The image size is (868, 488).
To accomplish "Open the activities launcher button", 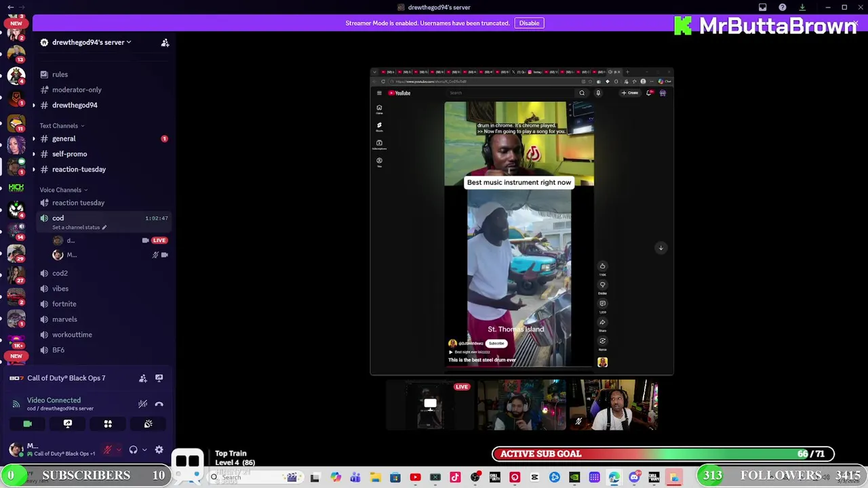I will point(108,424).
